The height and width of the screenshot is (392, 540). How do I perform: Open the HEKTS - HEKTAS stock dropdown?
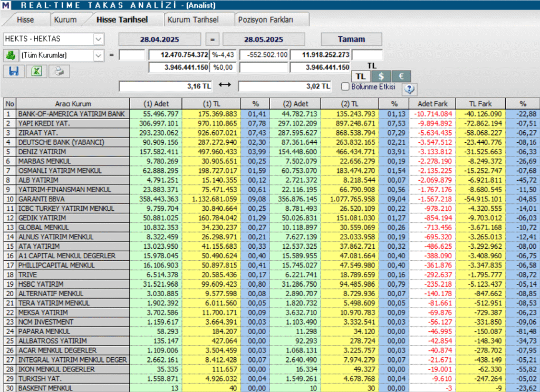(98, 39)
